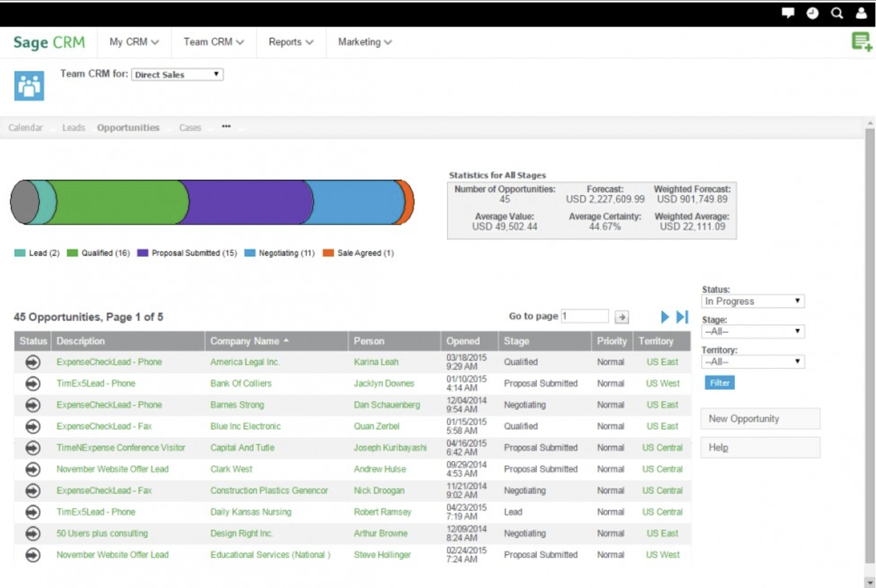Click the go-to-page arrow button

click(x=621, y=317)
